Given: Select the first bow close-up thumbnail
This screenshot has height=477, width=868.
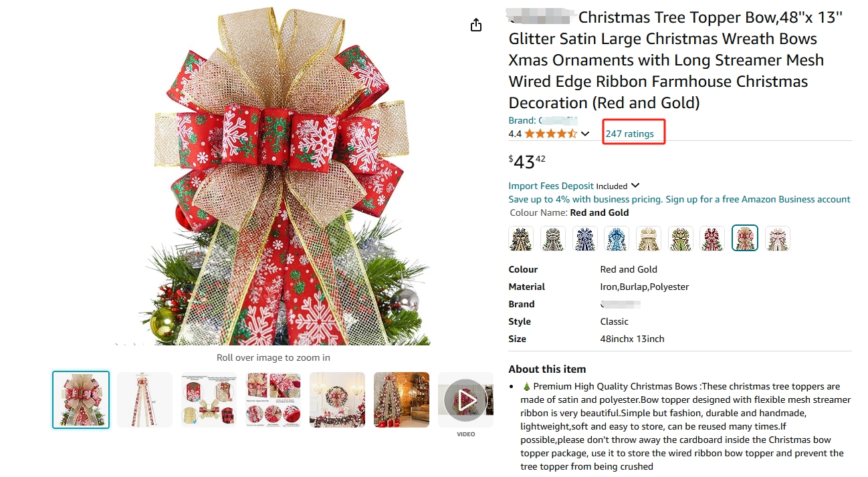Looking at the screenshot, I should [x=81, y=400].
